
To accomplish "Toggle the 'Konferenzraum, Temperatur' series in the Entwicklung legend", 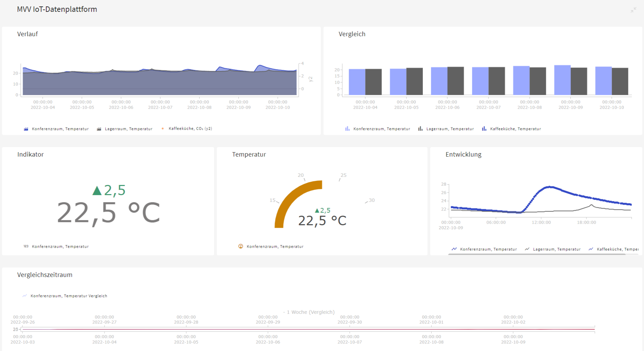I will [488, 249].
